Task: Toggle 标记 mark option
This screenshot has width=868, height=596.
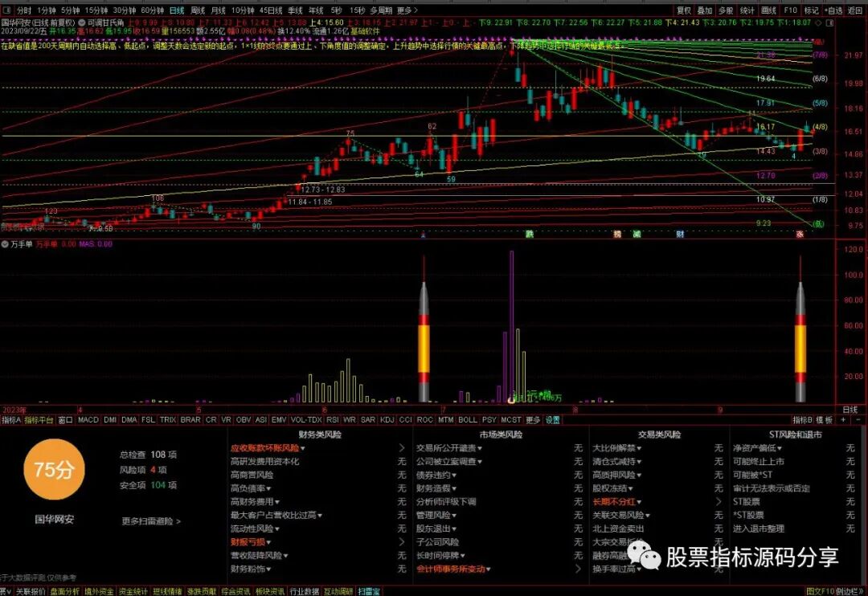Action: pyautogui.click(x=812, y=10)
